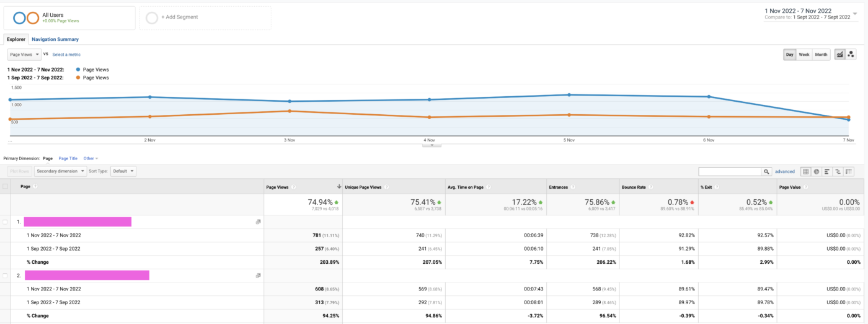Viewport: 868px width, 324px height.
Task: Sort by Entrances column header
Action: click(x=560, y=187)
